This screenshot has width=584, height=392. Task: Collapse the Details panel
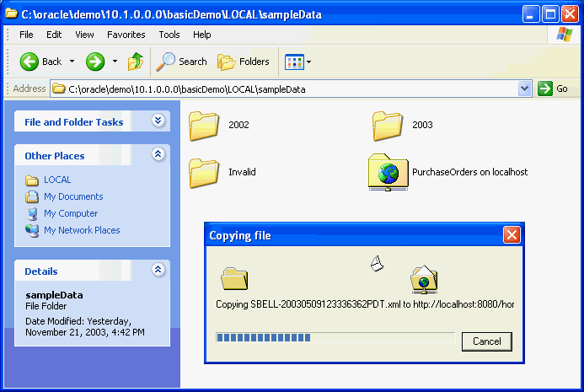coord(158,271)
